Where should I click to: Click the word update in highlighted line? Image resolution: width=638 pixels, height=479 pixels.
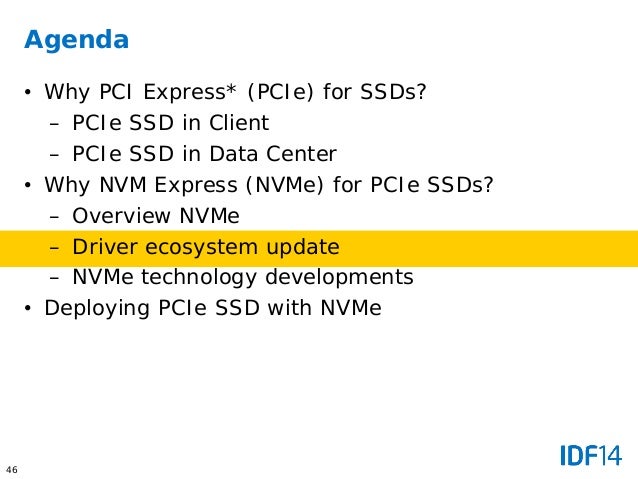[x=303, y=247]
